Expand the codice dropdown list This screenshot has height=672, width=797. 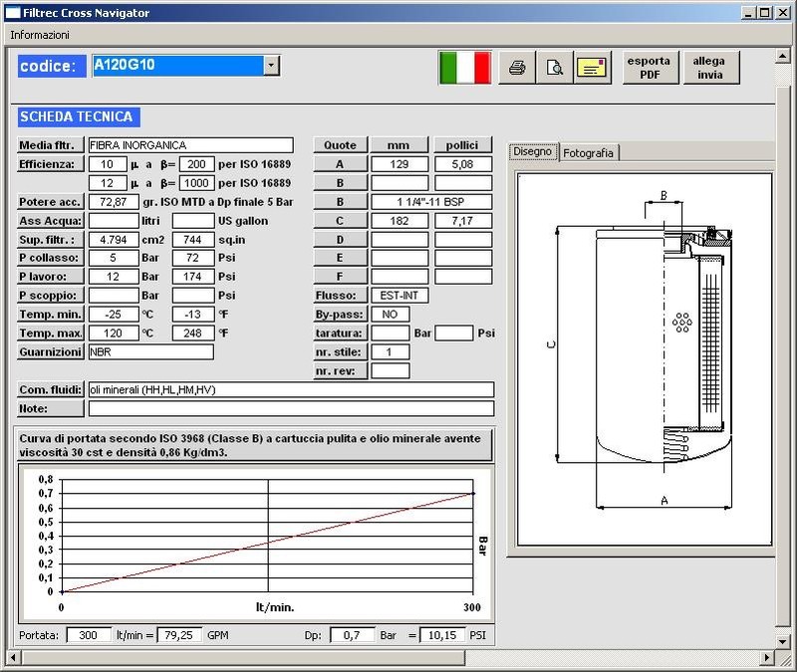[x=271, y=66]
